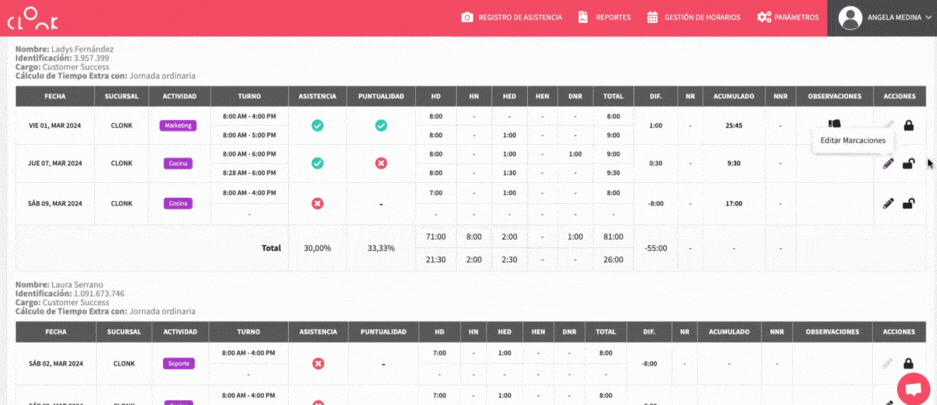Viewport: 937px width, 405px height.
Task: Click the Angela Medina profile avatar
Action: pos(850,18)
